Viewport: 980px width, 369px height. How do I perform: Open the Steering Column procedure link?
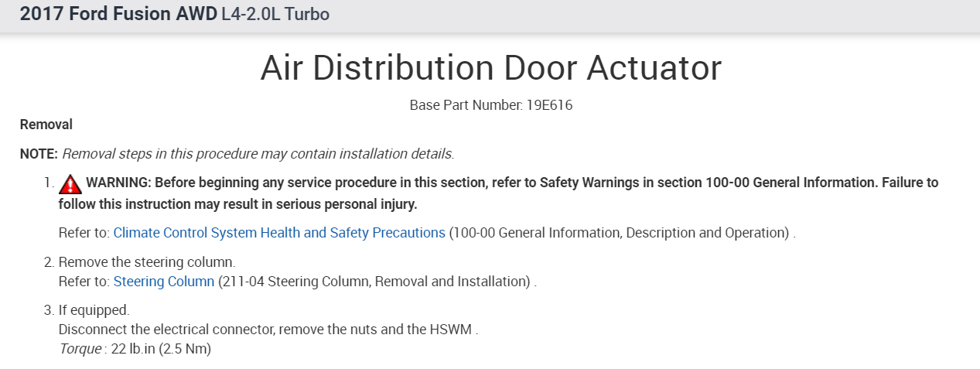coord(163,282)
